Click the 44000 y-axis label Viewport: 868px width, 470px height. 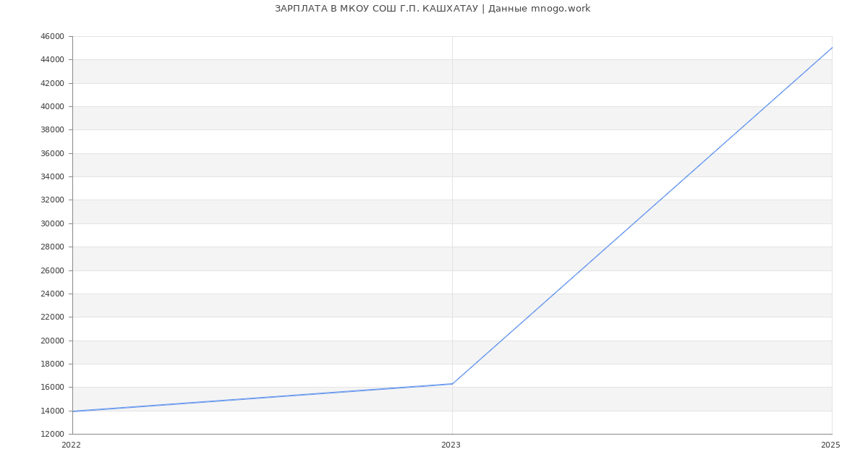tap(52, 60)
